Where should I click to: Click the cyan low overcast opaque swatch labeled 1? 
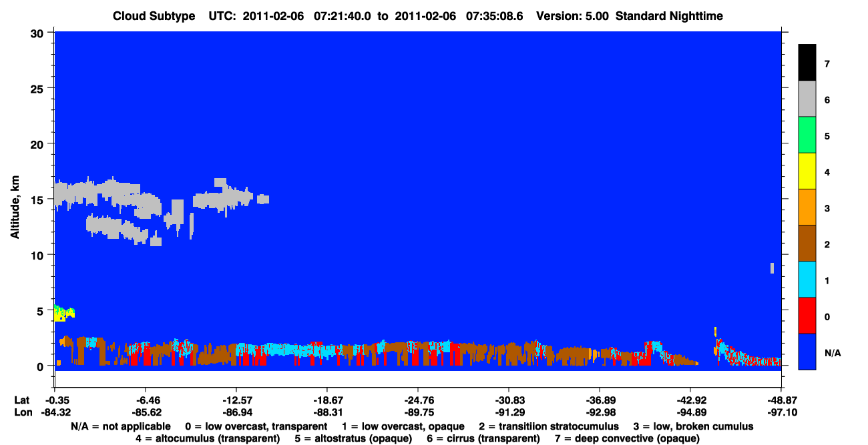click(807, 279)
